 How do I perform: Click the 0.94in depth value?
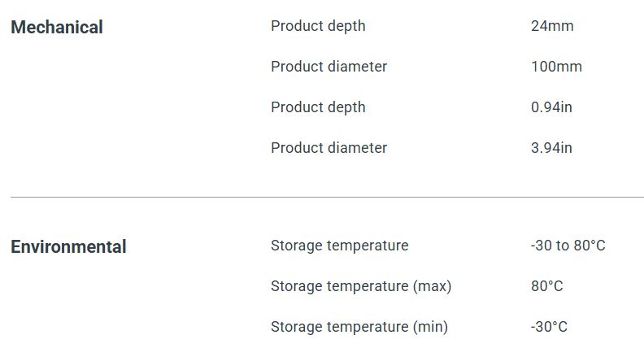tap(551, 107)
